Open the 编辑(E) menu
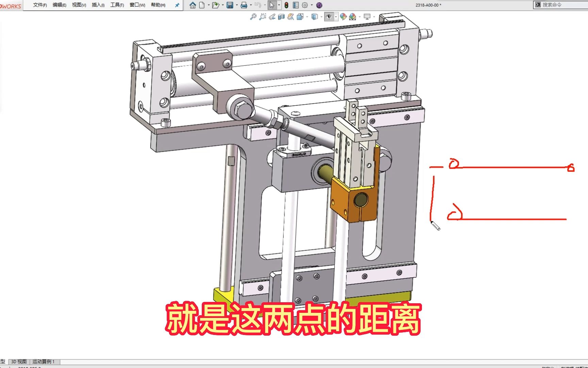Image resolution: width=588 pixels, height=368 pixels. (x=59, y=5)
